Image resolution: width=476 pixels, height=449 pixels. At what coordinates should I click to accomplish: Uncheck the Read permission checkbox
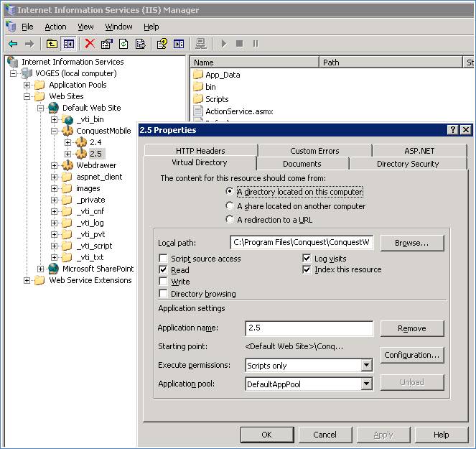pyautogui.click(x=163, y=270)
